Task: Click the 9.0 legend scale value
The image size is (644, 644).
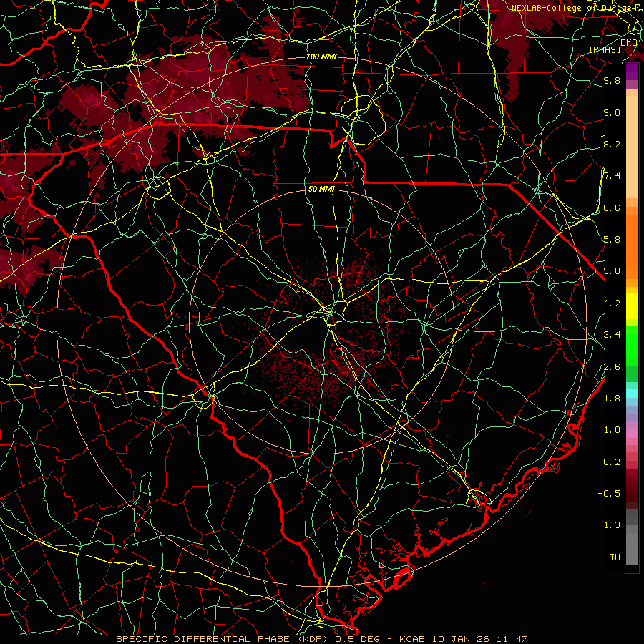Action: (612, 112)
